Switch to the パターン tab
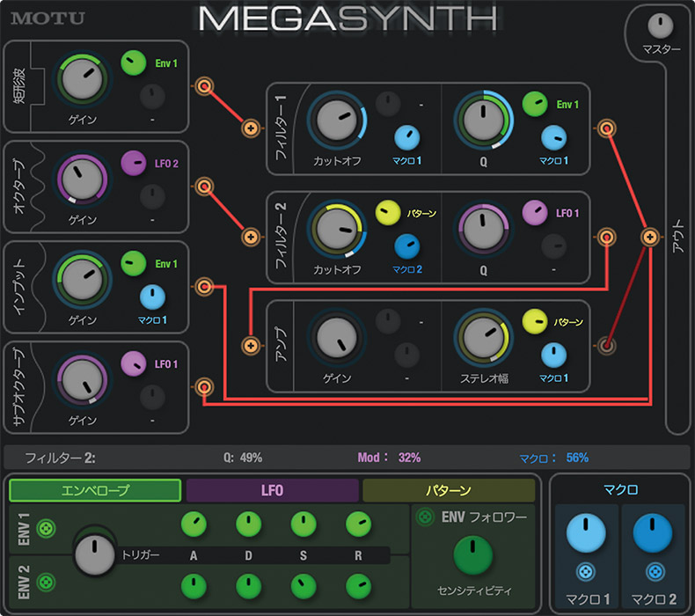 click(449, 490)
